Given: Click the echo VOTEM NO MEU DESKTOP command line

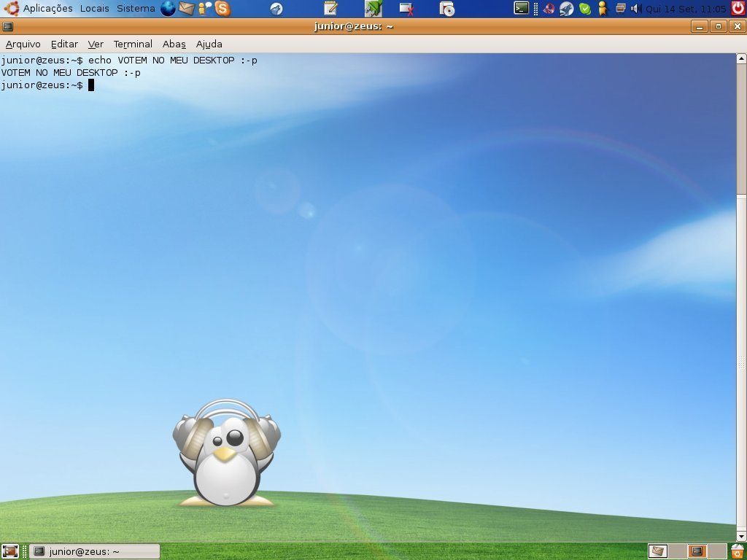Looking at the screenshot, I should pyautogui.click(x=129, y=61).
